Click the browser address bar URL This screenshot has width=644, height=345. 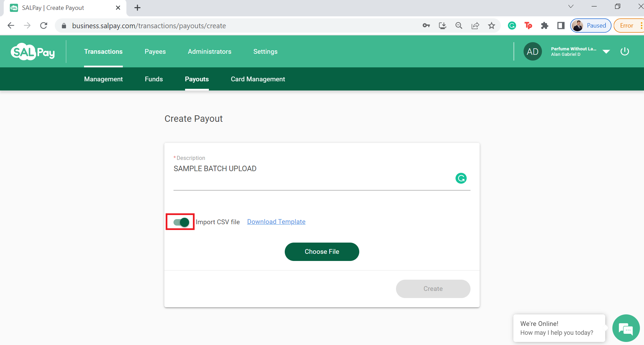coord(149,26)
